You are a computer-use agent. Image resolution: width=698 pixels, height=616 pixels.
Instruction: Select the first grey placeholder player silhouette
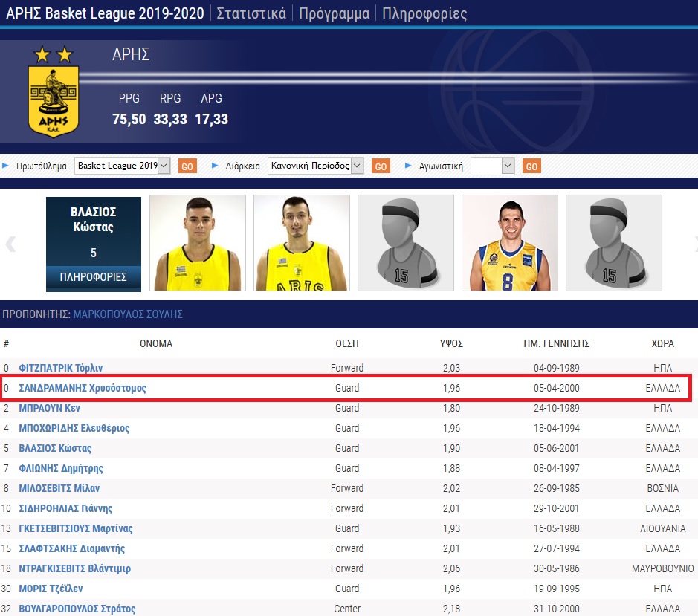coord(406,243)
